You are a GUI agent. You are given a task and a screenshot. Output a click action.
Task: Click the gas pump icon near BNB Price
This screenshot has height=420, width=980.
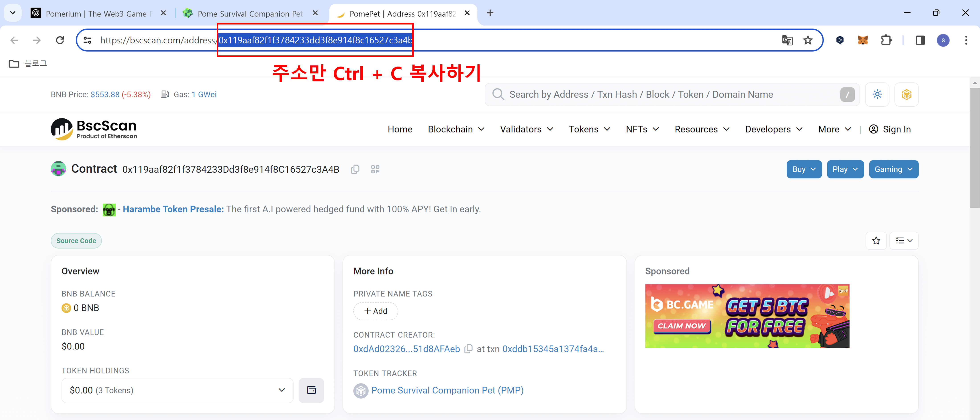pos(165,94)
